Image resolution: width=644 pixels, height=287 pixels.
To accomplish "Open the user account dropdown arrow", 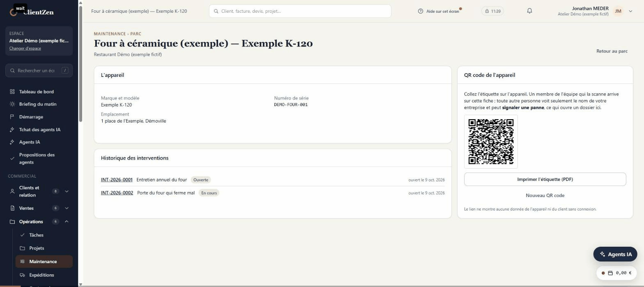I will click(630, 11).
